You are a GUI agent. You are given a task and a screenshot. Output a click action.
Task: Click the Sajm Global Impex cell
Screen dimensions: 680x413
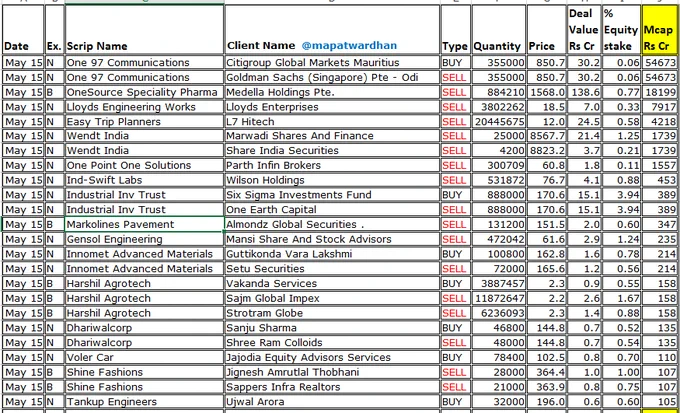coord(332,298)
